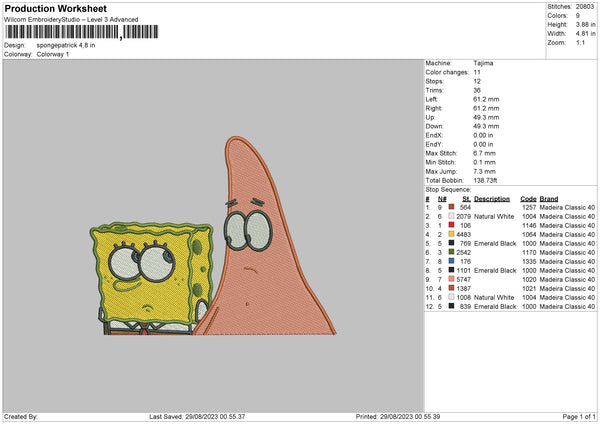Click the yellow swatch with stitch count 4483
The width and height of the screenshot is (600, 424).
tap(451, 234)
